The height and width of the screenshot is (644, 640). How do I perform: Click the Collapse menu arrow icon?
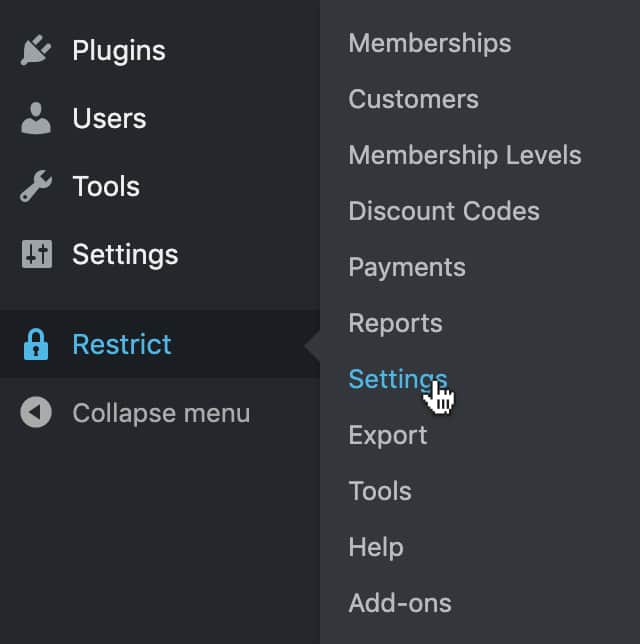pyautogui.click(x=36, y=412)
